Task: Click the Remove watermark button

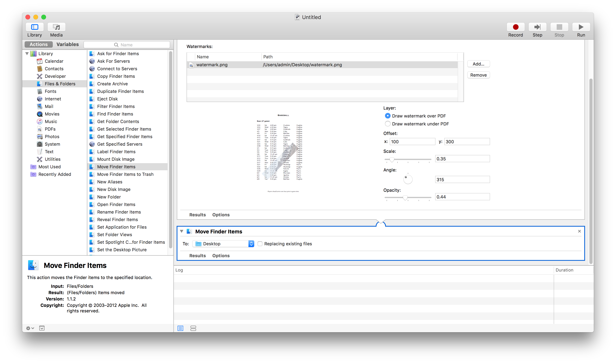Action: (x=478, y=75)
